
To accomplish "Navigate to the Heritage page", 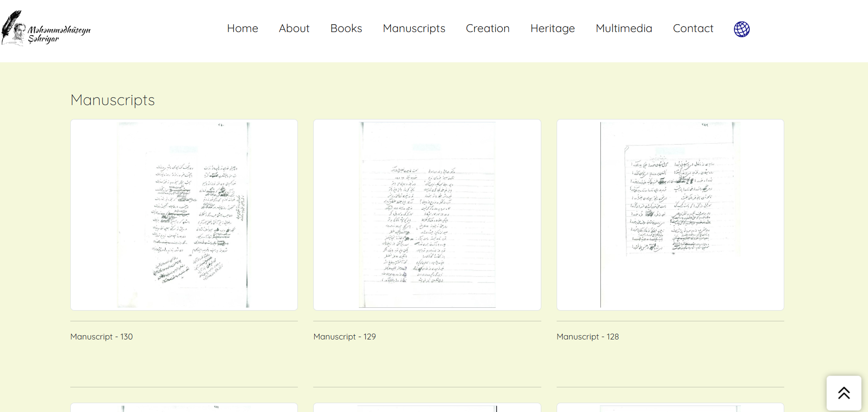I will (552, 28).
